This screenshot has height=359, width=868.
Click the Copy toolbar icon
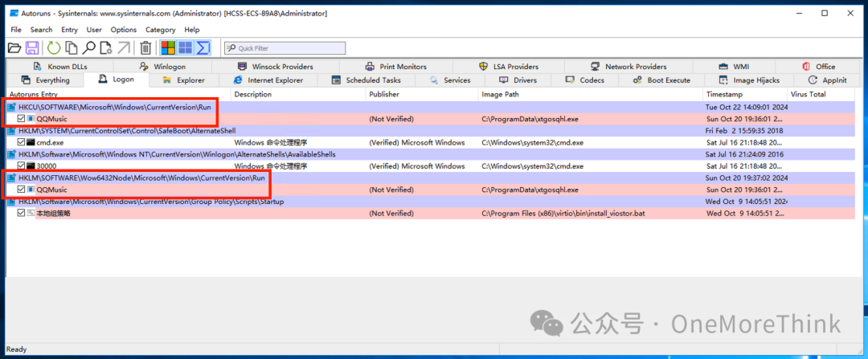click(71, 48)
